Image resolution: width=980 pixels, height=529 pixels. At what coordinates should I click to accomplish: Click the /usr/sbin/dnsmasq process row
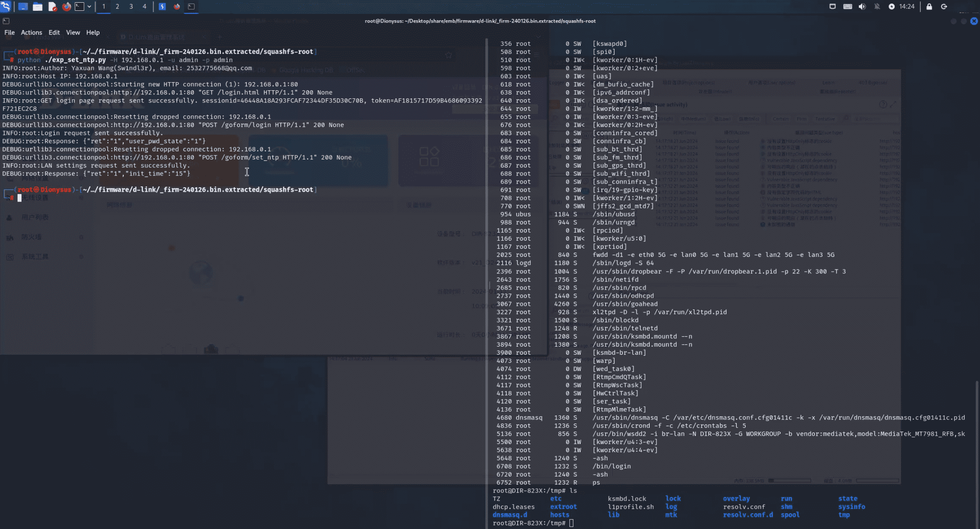(x=731, y=418)
